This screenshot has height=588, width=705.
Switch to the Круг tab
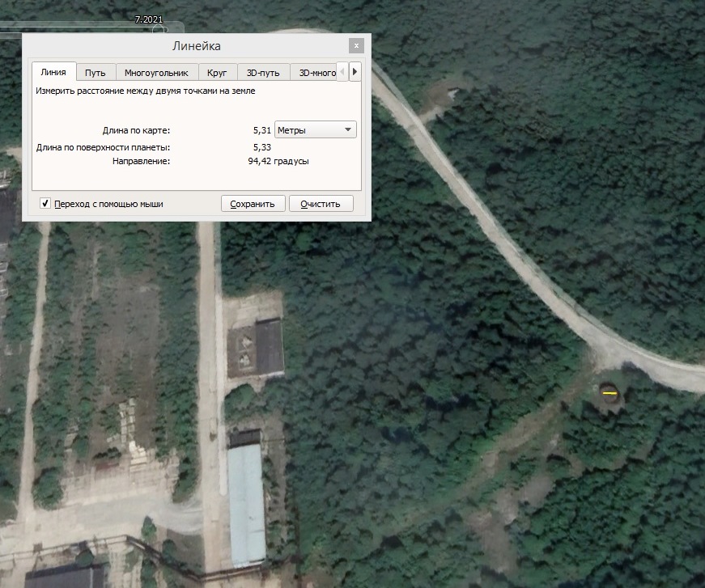click(x=217, y=73)
